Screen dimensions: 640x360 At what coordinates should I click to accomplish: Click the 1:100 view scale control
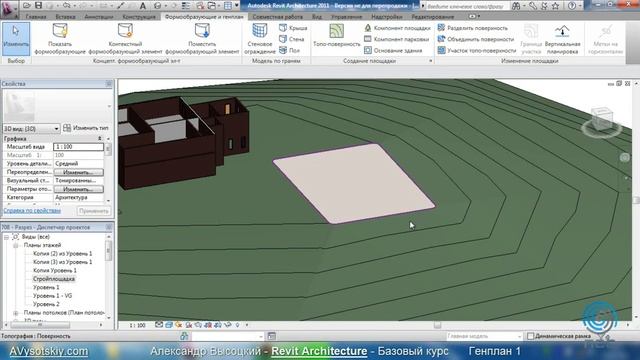click(x=137, y=325)
